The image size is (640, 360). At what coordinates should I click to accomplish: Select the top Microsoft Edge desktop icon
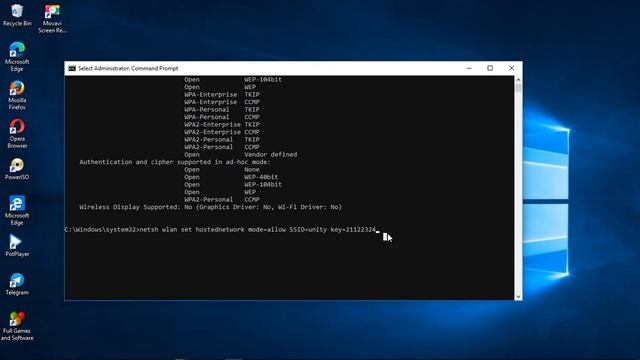coord(17,57)
